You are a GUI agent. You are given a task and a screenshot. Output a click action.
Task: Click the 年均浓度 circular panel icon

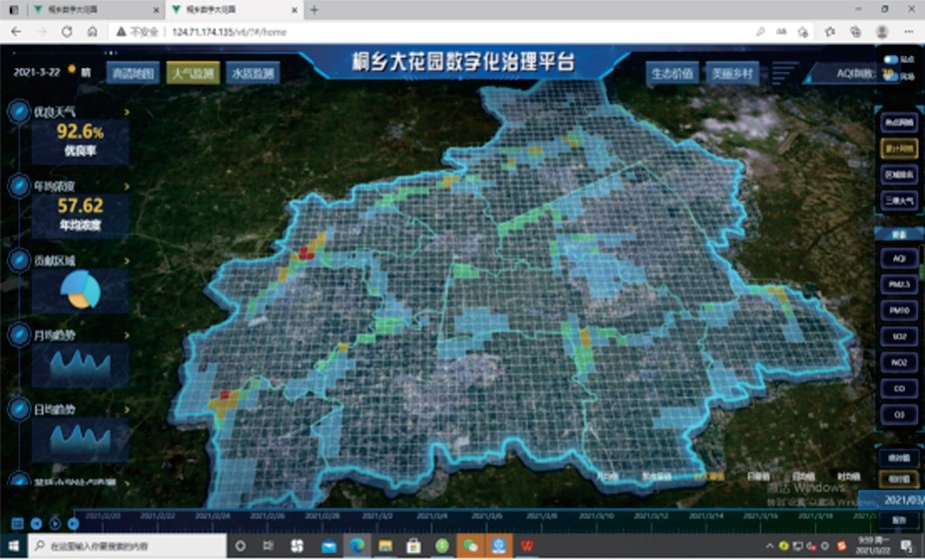coord(18,186)
